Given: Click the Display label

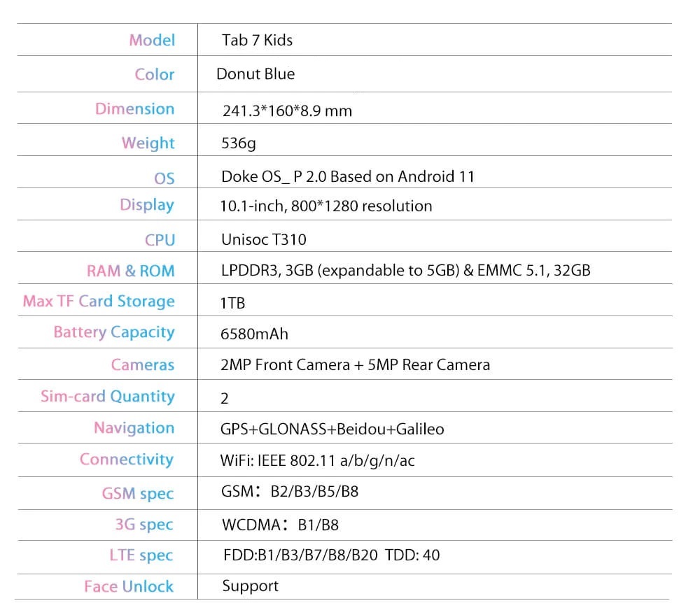Looking at the screenshot, I should (146, 205).
